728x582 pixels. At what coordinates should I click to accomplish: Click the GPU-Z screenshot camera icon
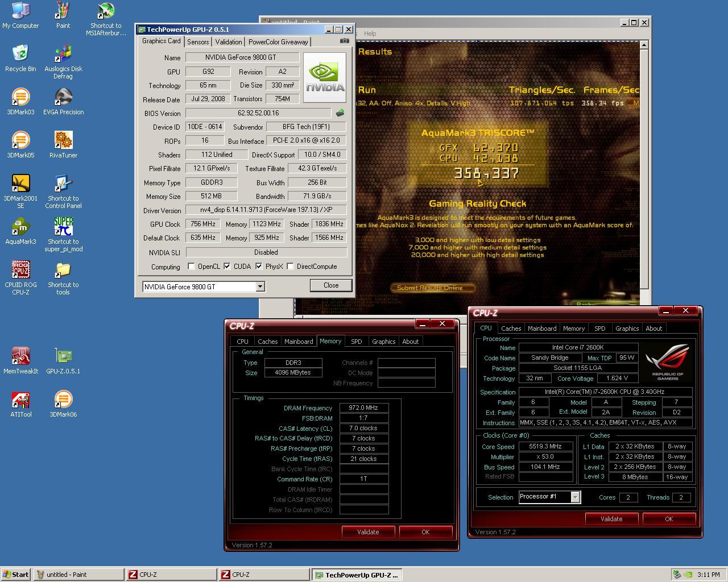[x=344, y=41]
